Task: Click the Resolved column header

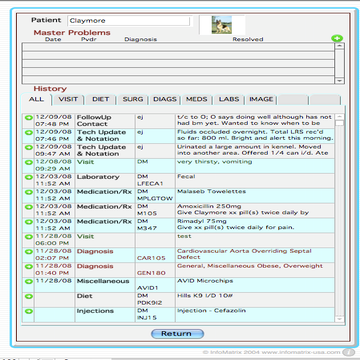Action: click(x=248, y=39)
